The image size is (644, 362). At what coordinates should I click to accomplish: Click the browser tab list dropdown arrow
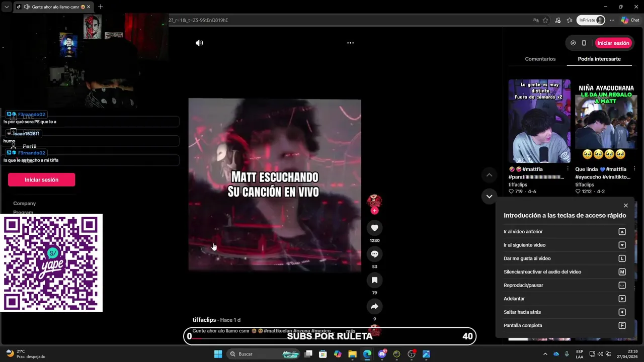(x=7, y=7)
